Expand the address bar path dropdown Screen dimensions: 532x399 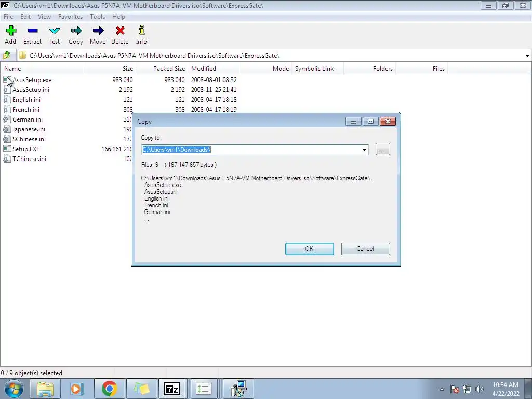pyautogui.click(x=528, y=55)
